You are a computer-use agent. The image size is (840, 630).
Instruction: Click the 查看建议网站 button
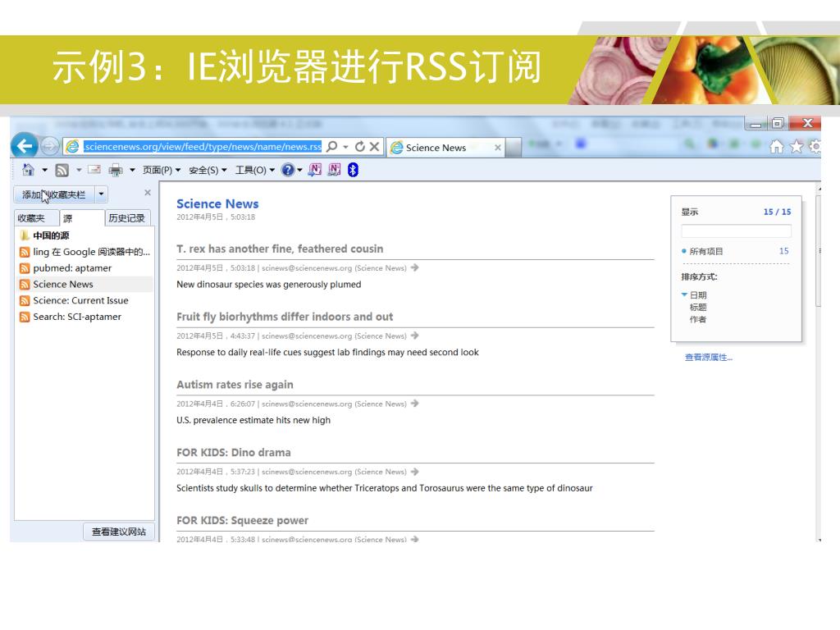119,532
